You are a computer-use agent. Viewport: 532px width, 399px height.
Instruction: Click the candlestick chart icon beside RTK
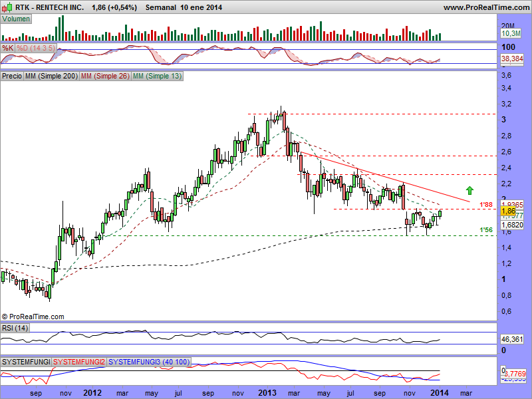coord(8,7)
